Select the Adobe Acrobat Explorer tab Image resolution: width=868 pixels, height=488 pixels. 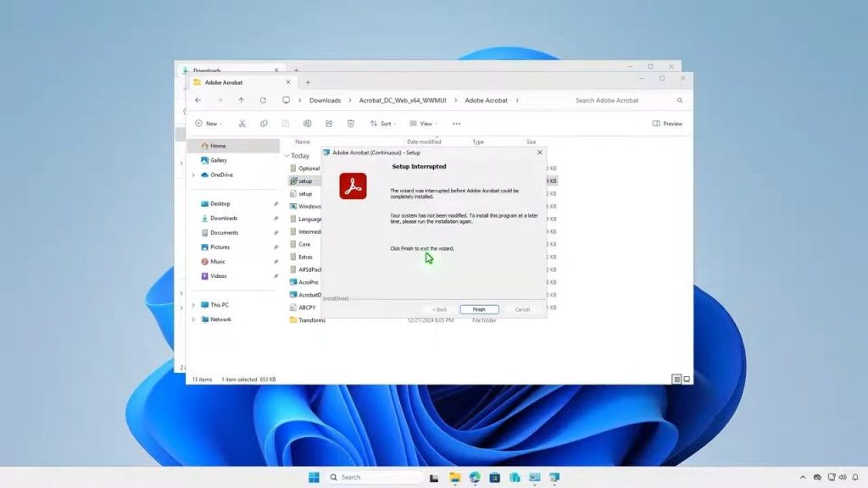241,82
